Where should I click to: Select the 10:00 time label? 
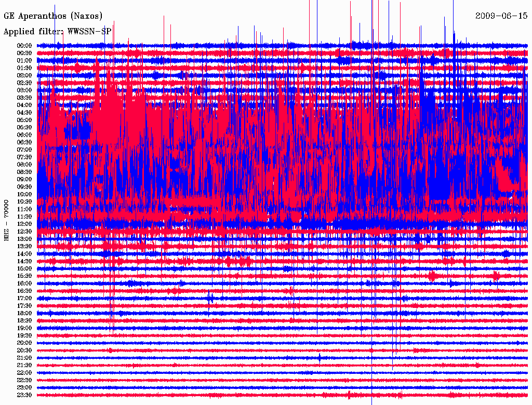point(24,194)
